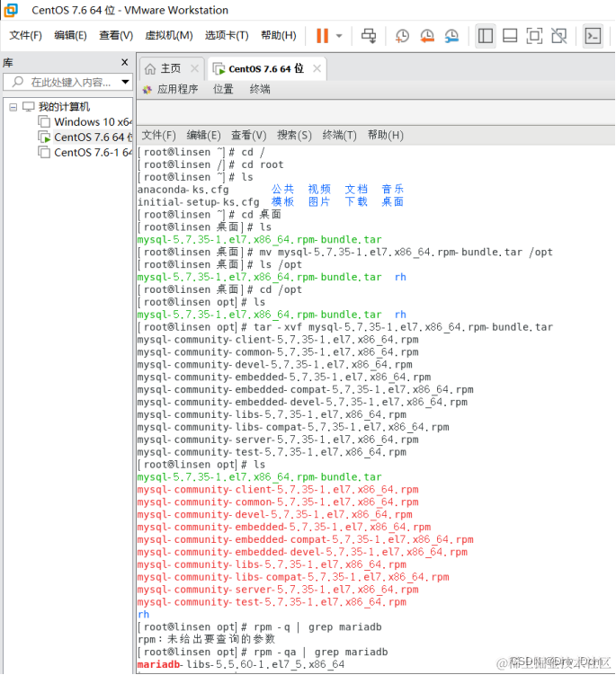Open the VMware 编辑(E) menu
Screen dimensions: 616x675
click(x=71, y=35)
